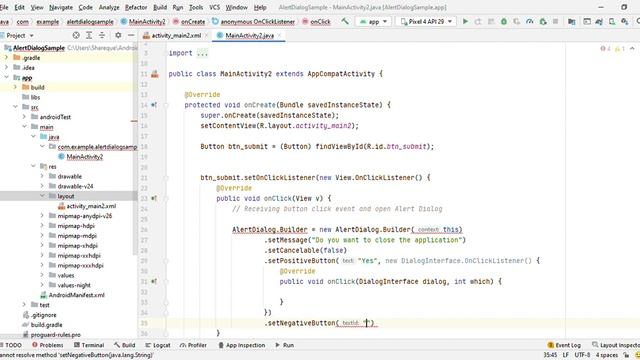Click the onCreate breadcrumb in navigation bar
Image resolution: width=640 pixels, height=360 pixels.
(x=189, y=22)
